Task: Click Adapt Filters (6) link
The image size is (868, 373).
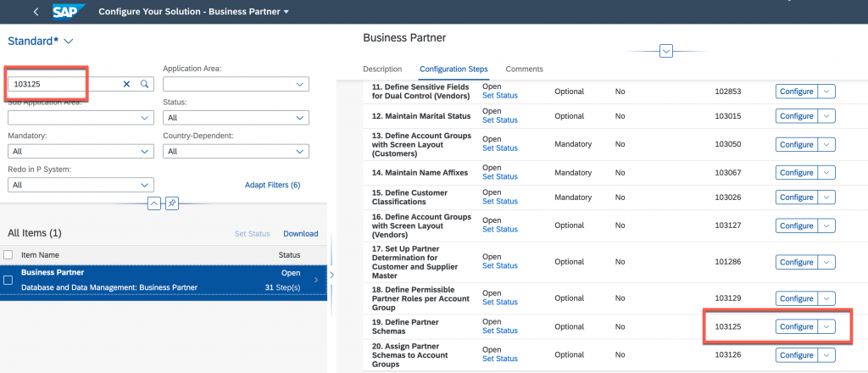Action: coord(272,185)
